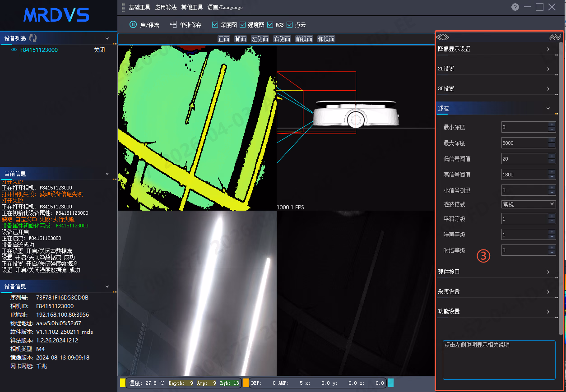This screenshot has width=566, height=392.
Task: Click the menu bar grip handle icon
Action: [124, 7]
